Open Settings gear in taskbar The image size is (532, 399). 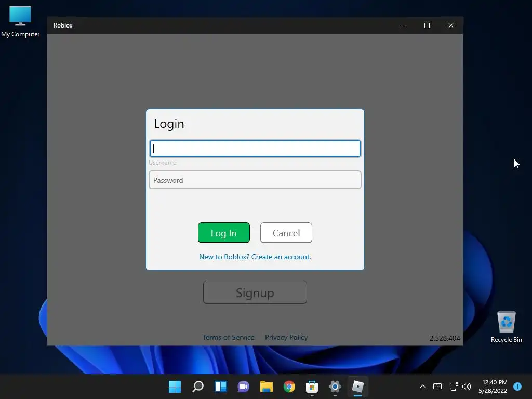[x=335, y=387]
